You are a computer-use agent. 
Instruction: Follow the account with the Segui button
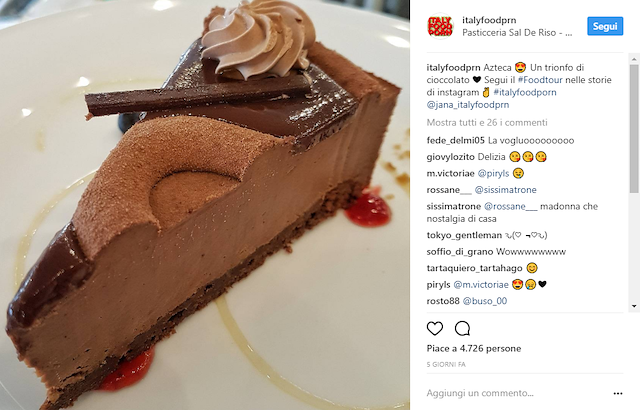(605, 26)
